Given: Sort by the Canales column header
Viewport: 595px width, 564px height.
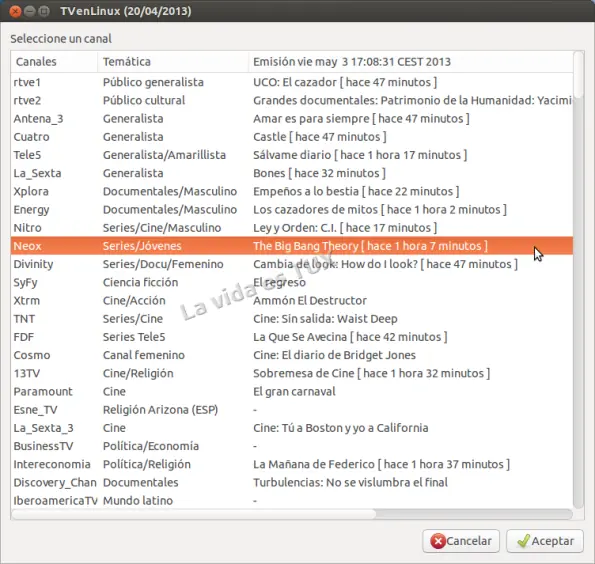Looking at the screenshot, I should coord(54,61).
